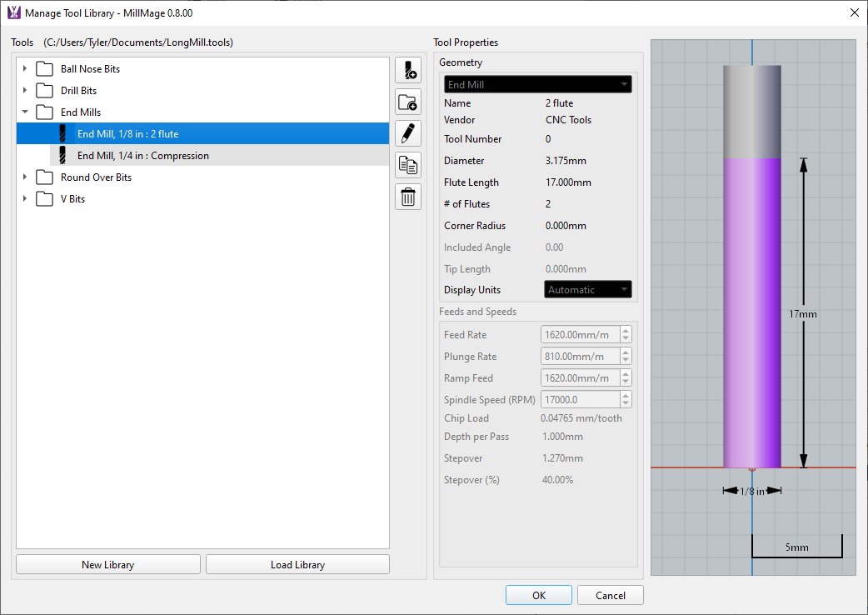Image resolution: width=868 pixels, height=615 pixels.
Task: Increase Ramp Feed with up arrow
Action: [626, 373]
